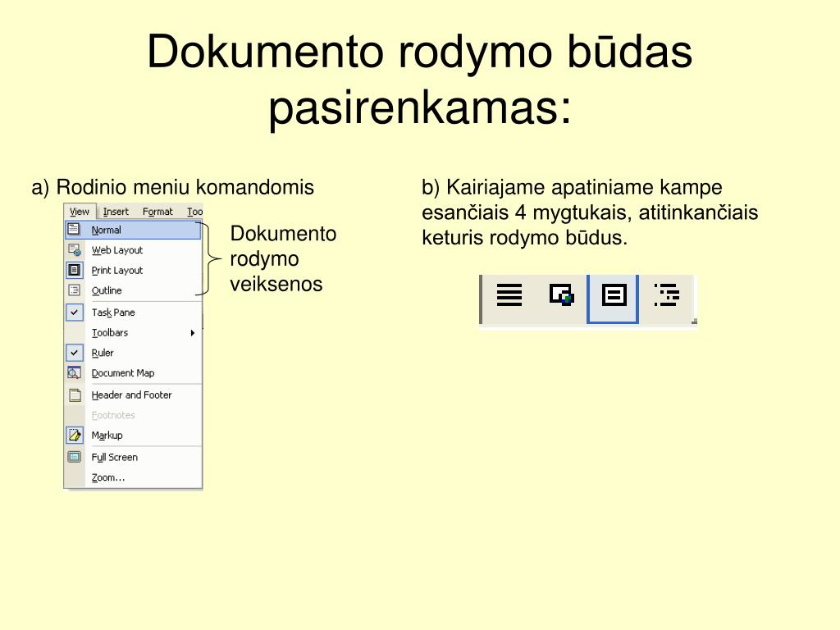
Task: Click the paragraph starting "b) Kairiajame apatiniame kampe"
Action: click(x=590, y=212)
